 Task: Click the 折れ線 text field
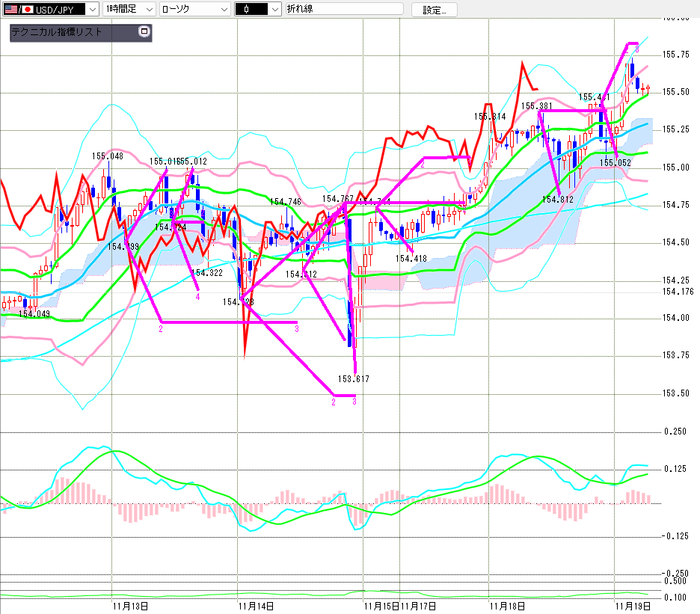click(344, 9)
